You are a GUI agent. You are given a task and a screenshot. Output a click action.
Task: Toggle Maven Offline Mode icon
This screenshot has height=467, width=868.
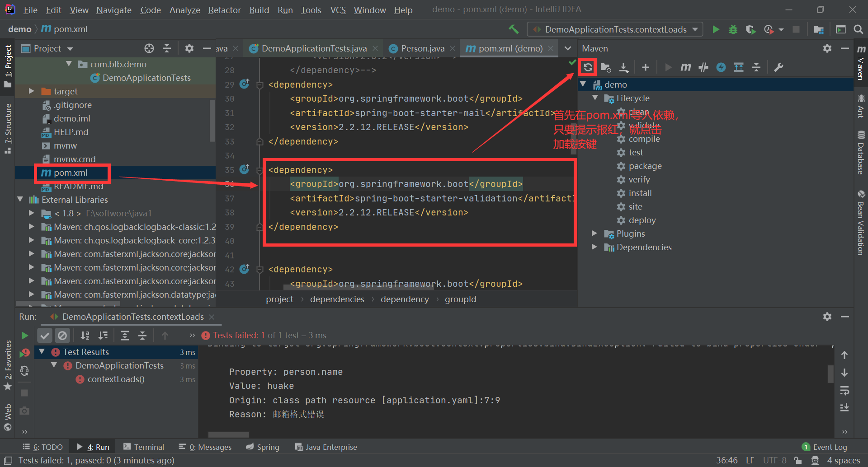703,67
